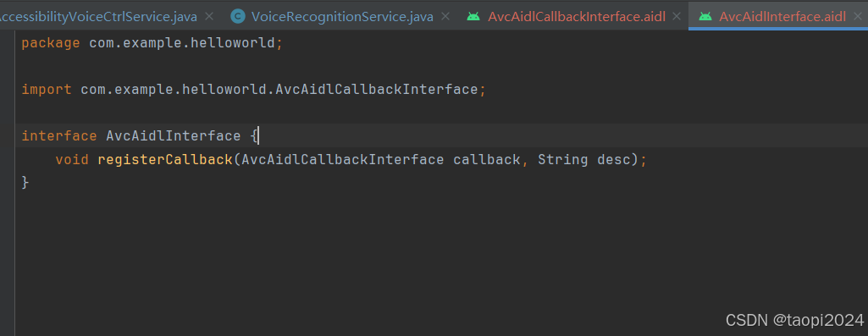The image size is (868, 336).
Task: Click the import keyword in the code
Action: pos(47,89)
